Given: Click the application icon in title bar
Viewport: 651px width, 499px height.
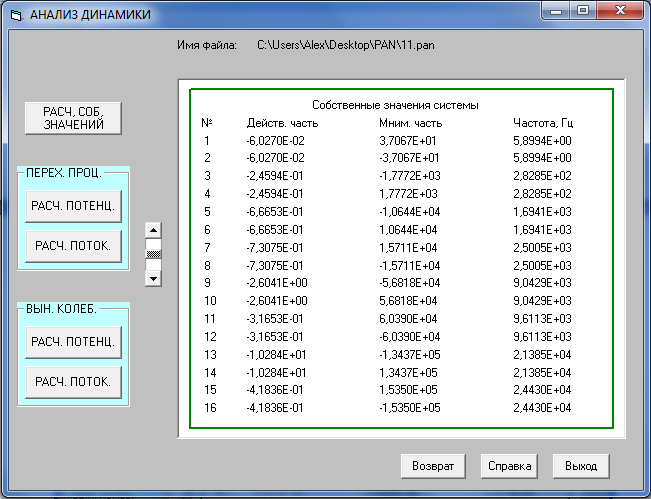Looking at the screenshot, I should (x=16, y=15).
